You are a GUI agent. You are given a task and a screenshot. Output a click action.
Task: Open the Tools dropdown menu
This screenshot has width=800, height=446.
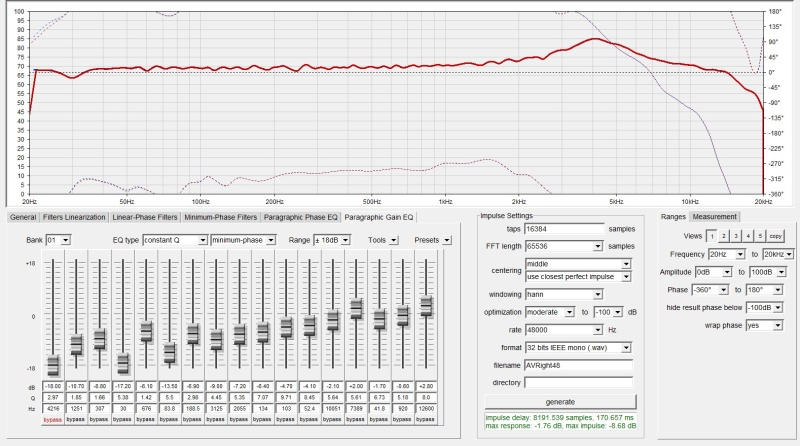click(x=393, y=240)
